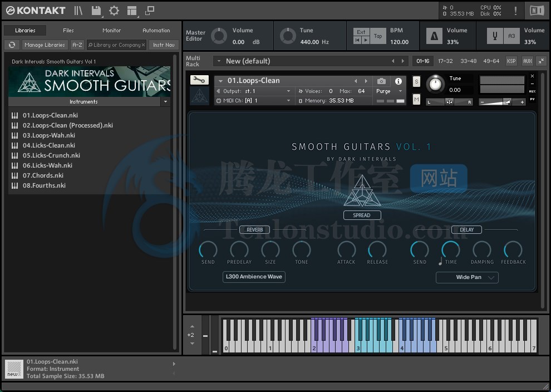Screen dimensions: 551x392
Task: Click the tuning fork reference tone icon
Action: (x=495, y=36)
